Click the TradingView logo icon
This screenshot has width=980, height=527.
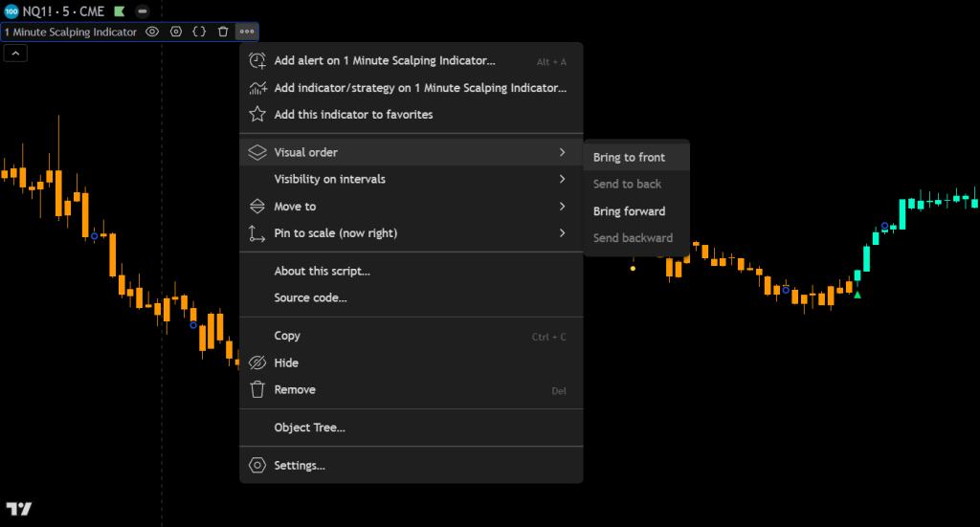point(19,509)
